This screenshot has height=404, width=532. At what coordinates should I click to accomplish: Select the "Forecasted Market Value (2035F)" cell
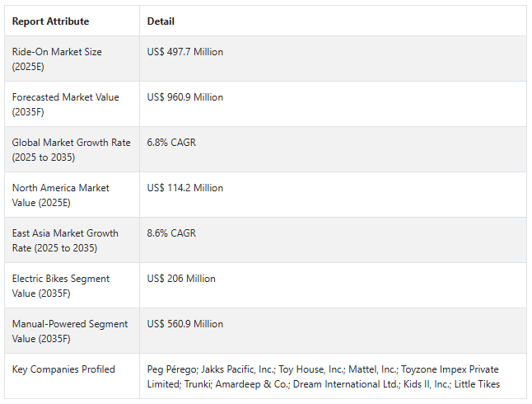(x=65, y=104)
